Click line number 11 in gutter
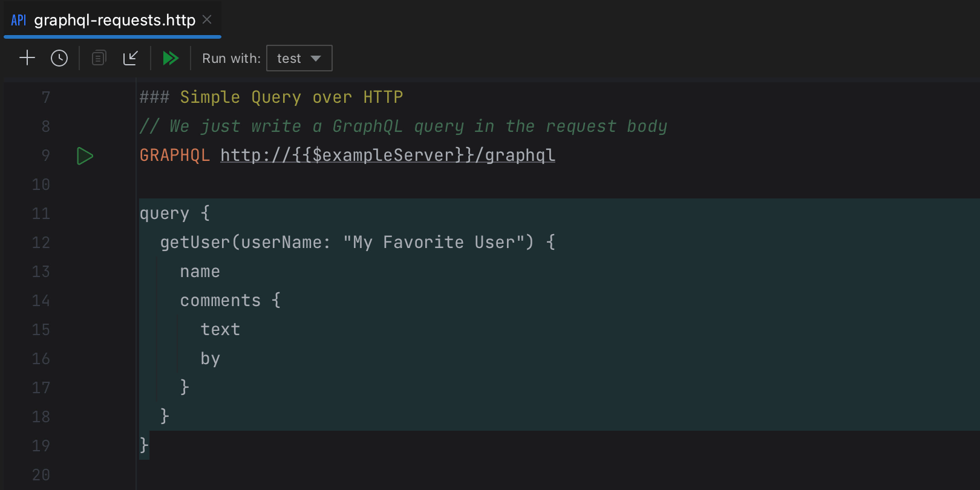Viewport: 980px width, 490px height. [41, 214]
